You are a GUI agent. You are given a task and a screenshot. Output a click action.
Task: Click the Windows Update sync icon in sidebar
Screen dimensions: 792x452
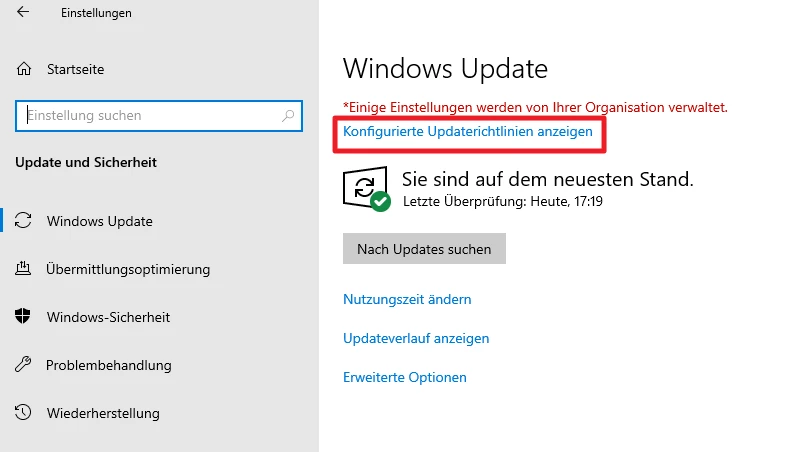[x=25, y=221]
